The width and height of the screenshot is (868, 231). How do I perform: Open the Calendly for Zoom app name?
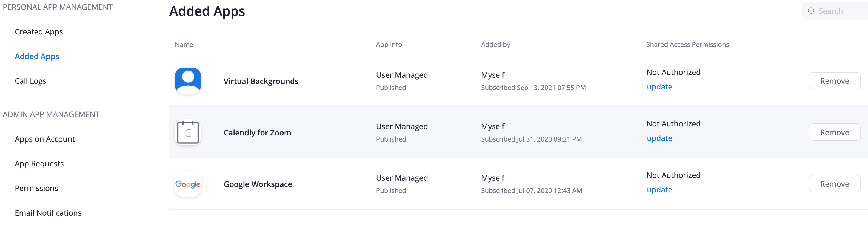coord(257,133)
